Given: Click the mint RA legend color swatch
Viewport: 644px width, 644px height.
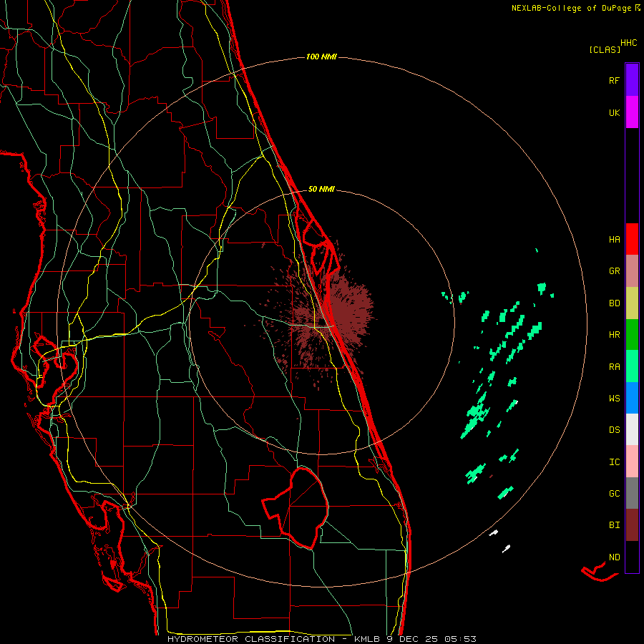Looking at the screenshot, I should (x=632, y=366).
